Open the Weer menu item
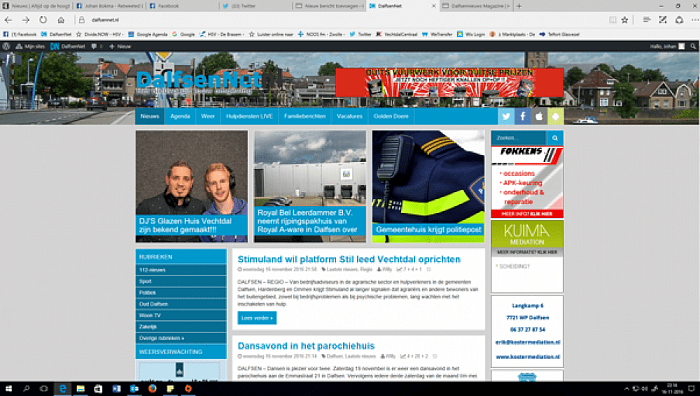Viewport: 700px width, 396px height. coord(208,116)
